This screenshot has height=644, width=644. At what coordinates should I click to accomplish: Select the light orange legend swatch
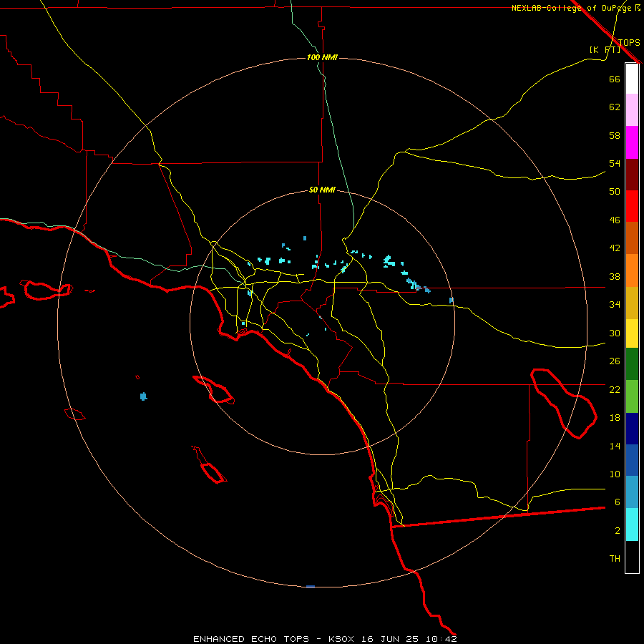632,270
